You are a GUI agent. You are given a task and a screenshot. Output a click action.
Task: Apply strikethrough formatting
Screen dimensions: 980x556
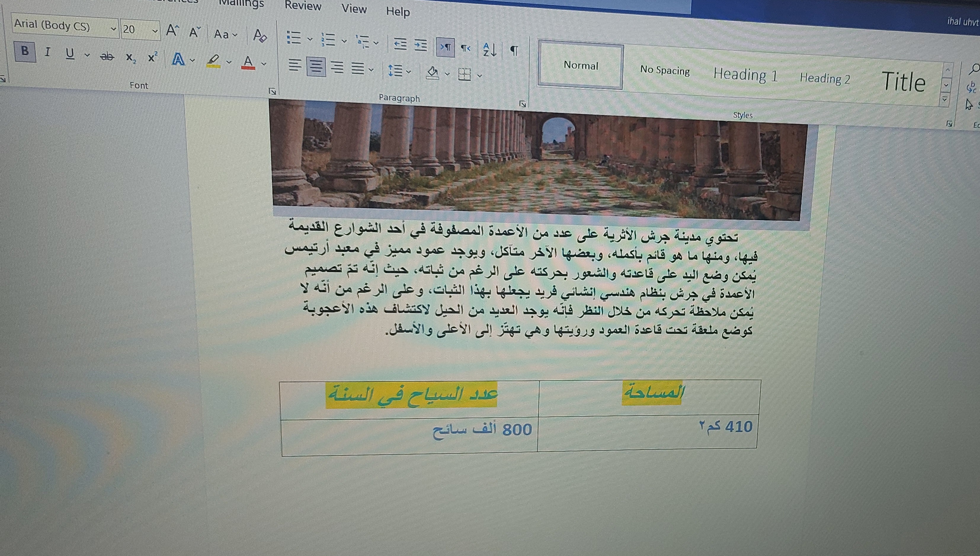(107, 57)
